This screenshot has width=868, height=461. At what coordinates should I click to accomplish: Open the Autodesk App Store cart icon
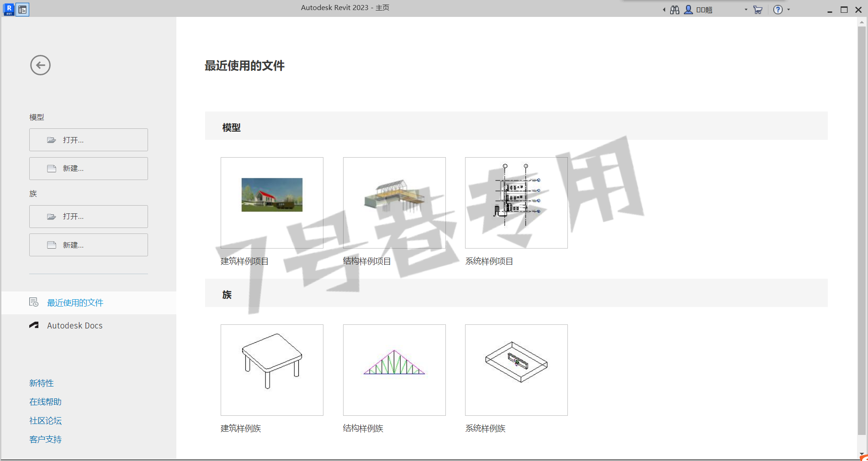pos(758,10)
